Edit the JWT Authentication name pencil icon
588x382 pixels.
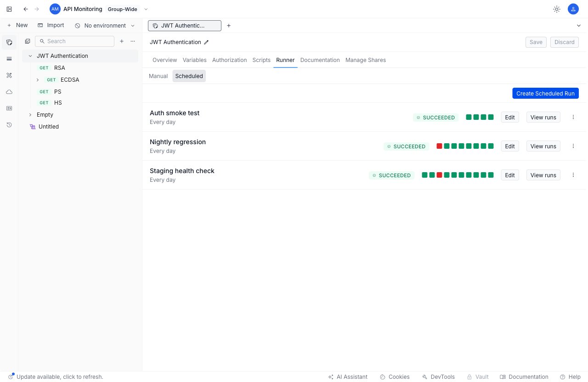pyautogui.click(x=206, y=42)
